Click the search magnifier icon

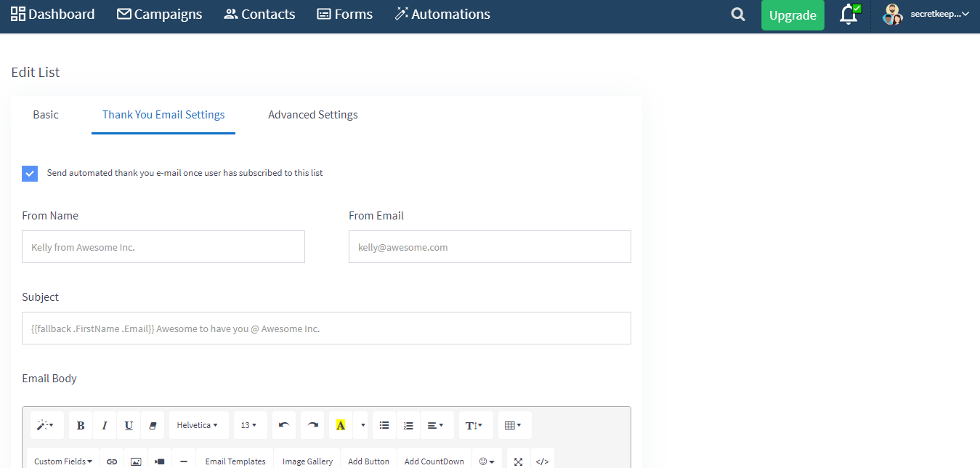click(738, 15)
